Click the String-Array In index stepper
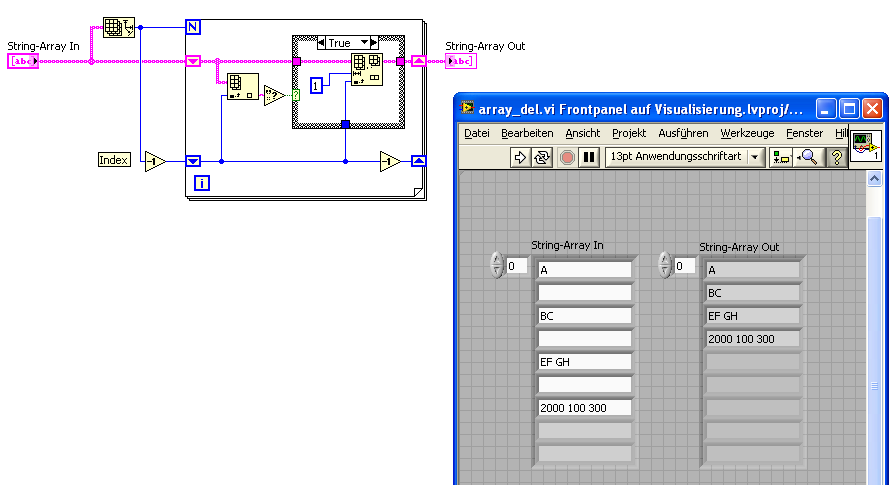The width and height of the screenshot is (895, 485). coord(497,265)
